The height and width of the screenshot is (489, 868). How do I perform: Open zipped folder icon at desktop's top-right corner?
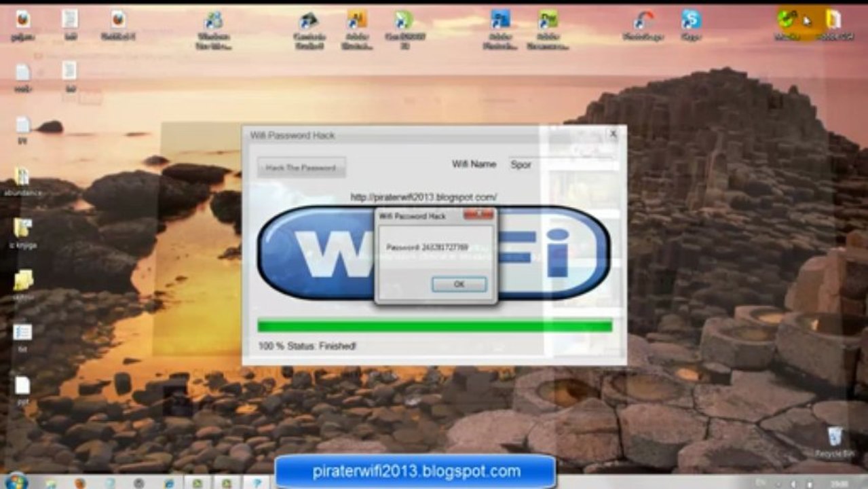pyautogui.click(x=833, y=24)
